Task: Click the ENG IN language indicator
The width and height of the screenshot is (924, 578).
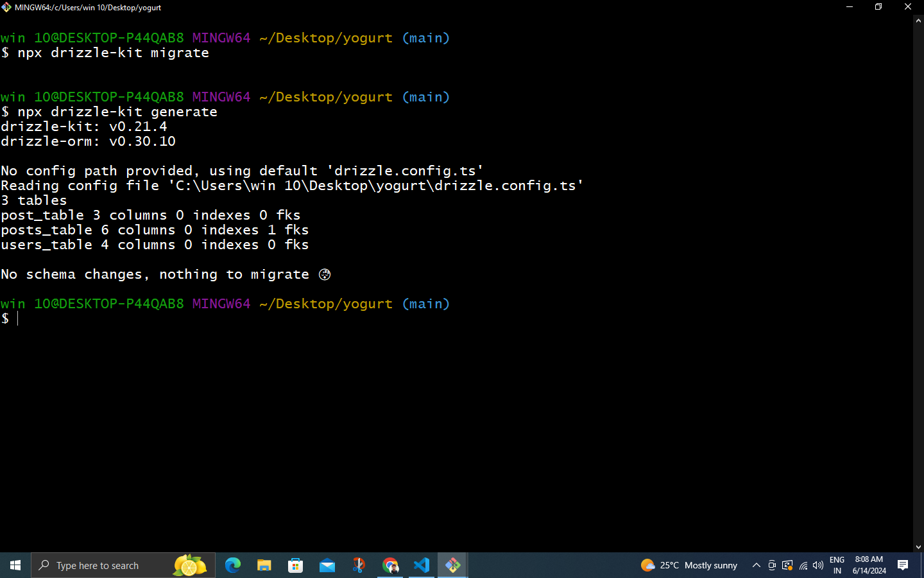Action: 837,565
